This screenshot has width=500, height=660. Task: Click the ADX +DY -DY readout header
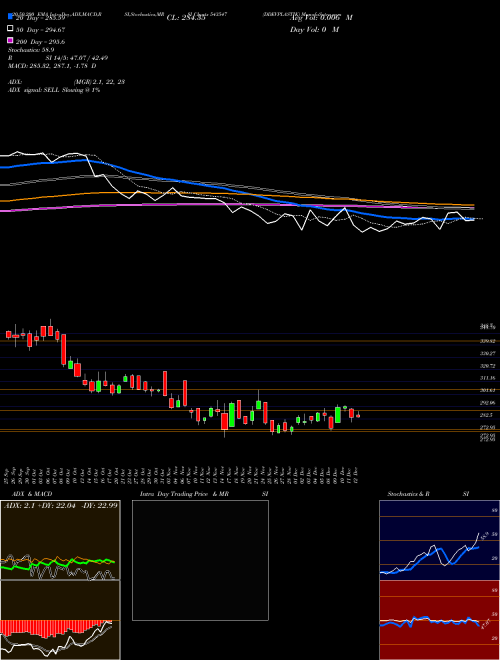coord(61,505)
